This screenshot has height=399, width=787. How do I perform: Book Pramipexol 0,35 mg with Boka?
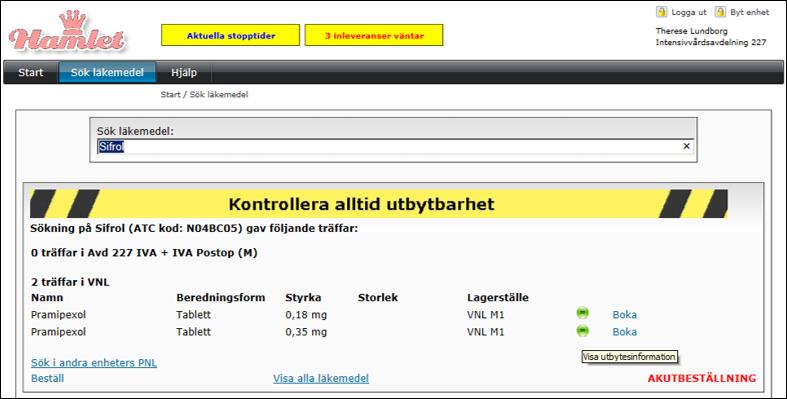(624, 332)
